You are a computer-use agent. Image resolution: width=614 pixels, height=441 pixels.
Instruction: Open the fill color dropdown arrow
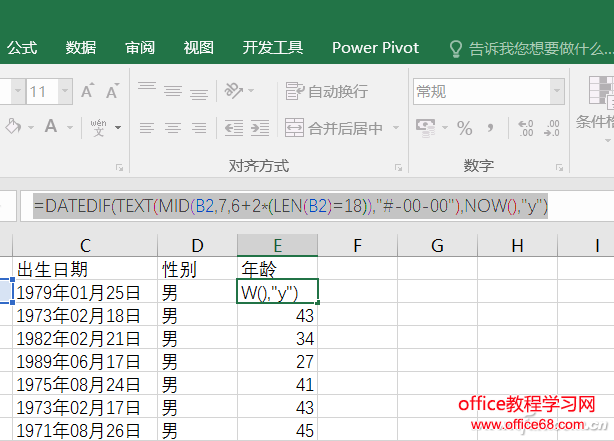pos(31,127)
